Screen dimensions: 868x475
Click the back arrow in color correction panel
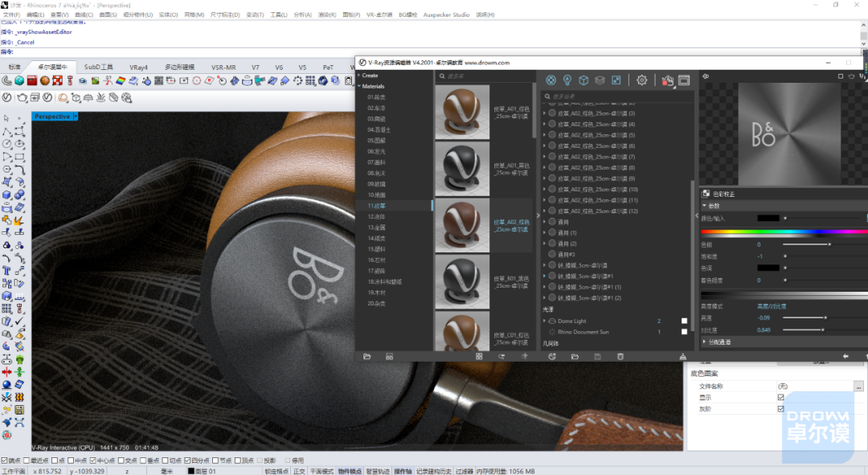tap(845, 357)
